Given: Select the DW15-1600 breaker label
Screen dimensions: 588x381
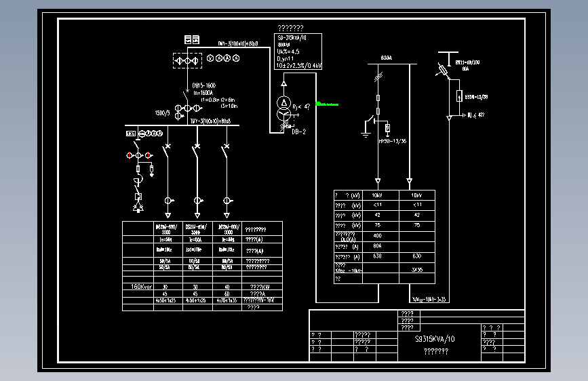Looking at the screenshot, I should (x=203, y=85).
